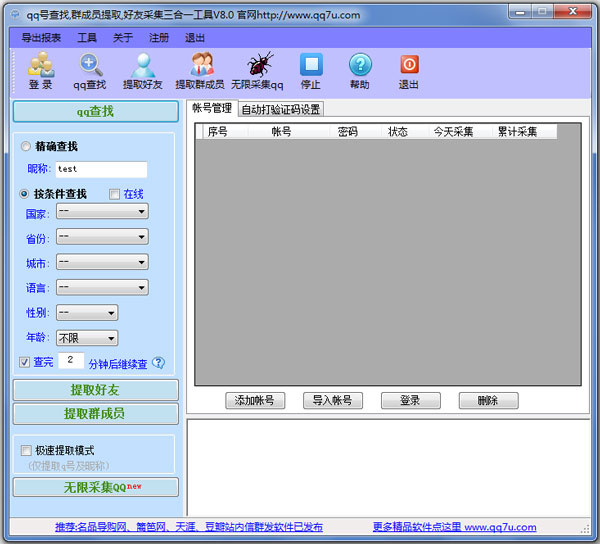This screenshot has height=544, width=600.
Task: Click the 无限采集QQ new button
Action: click(x=96, y=487)
